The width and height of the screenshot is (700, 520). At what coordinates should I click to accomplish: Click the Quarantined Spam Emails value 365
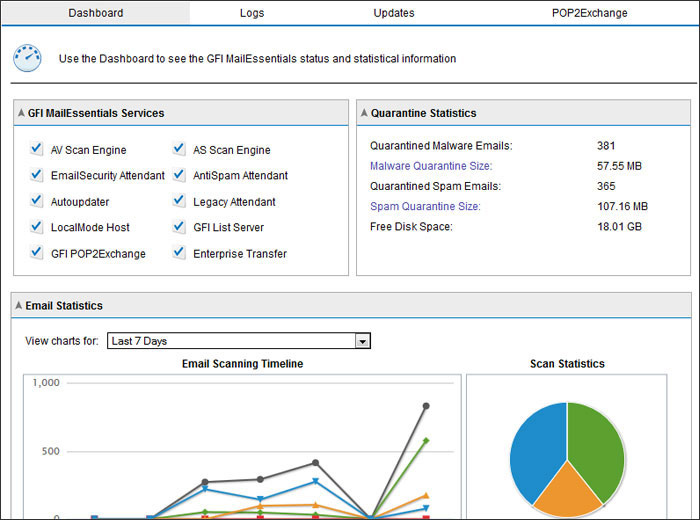(606, 186)
